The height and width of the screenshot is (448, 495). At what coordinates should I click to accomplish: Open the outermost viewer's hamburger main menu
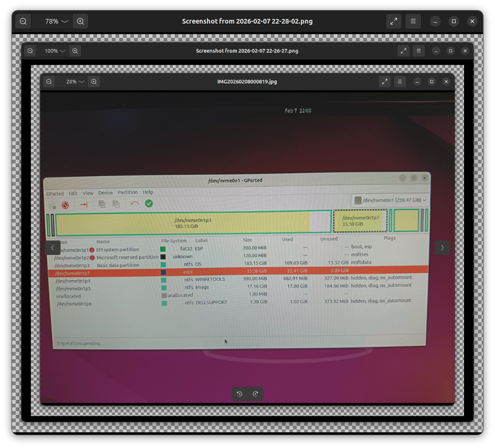[x=413, y=21]
